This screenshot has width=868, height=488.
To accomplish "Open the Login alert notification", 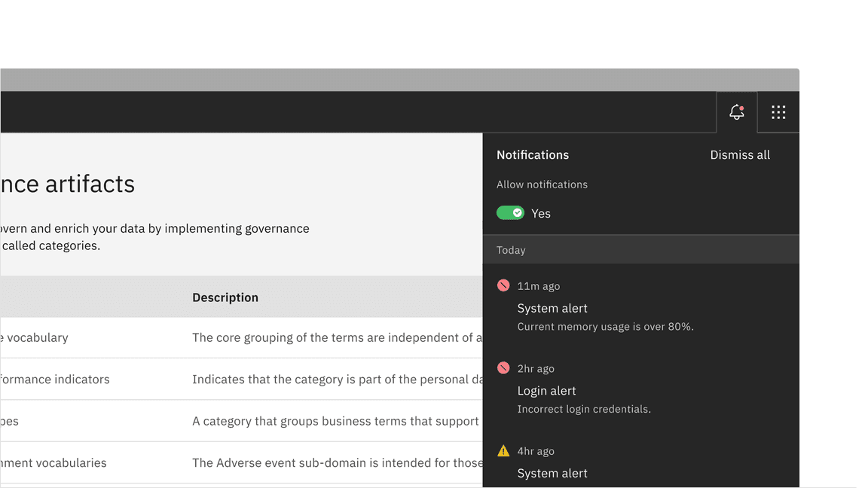I will click(546, 391).
